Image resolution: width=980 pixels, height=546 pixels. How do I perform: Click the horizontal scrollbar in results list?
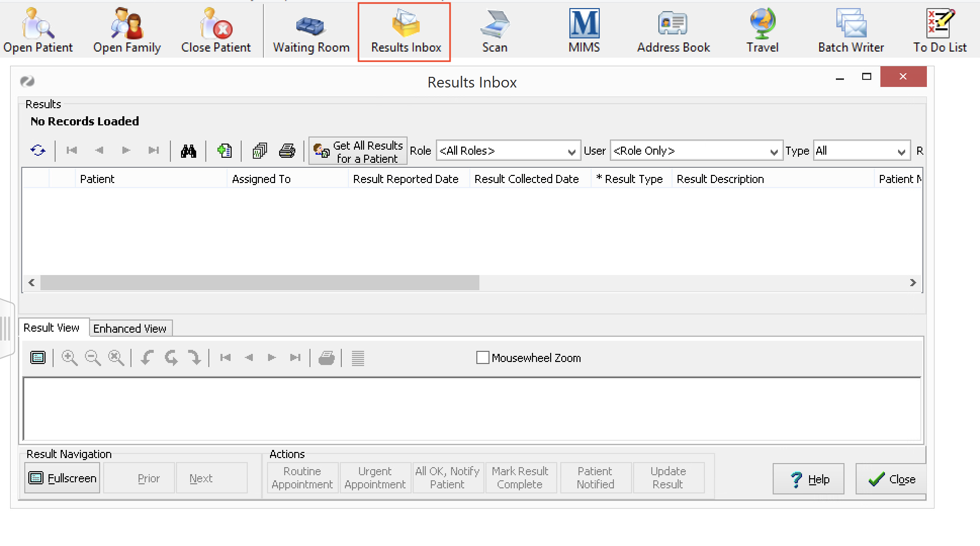[259, 283]
